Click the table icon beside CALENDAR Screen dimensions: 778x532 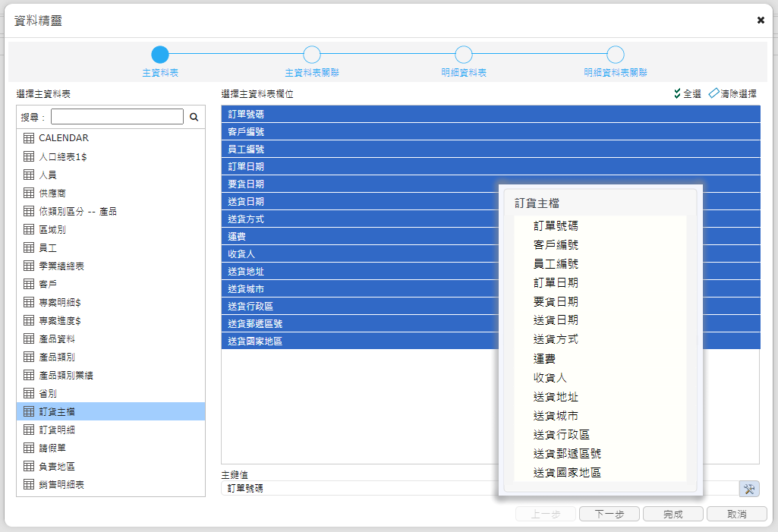pyautogui.click(x=29, y=138)
